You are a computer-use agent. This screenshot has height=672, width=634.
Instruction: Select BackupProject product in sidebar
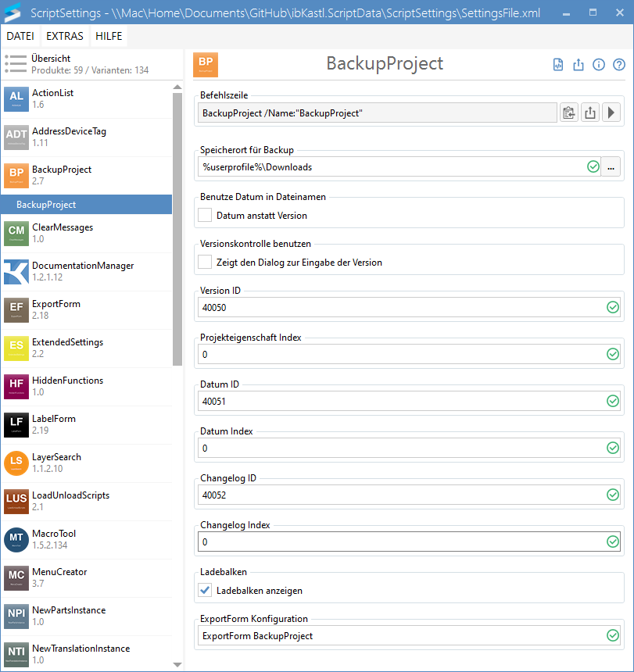[x=61, y=175]
